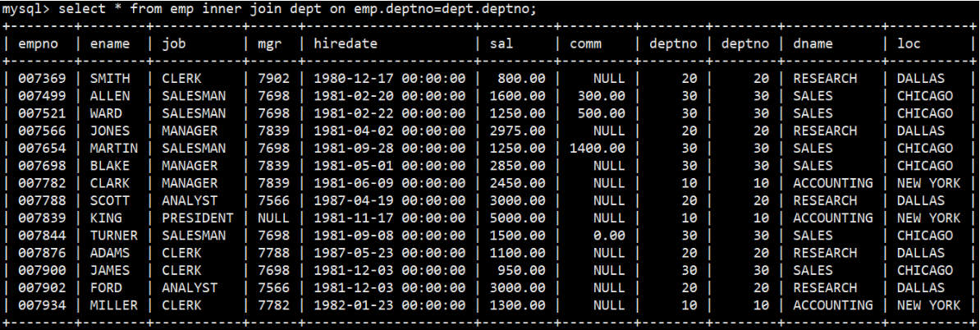Click the salary value 2450.00

coord(518,183)
